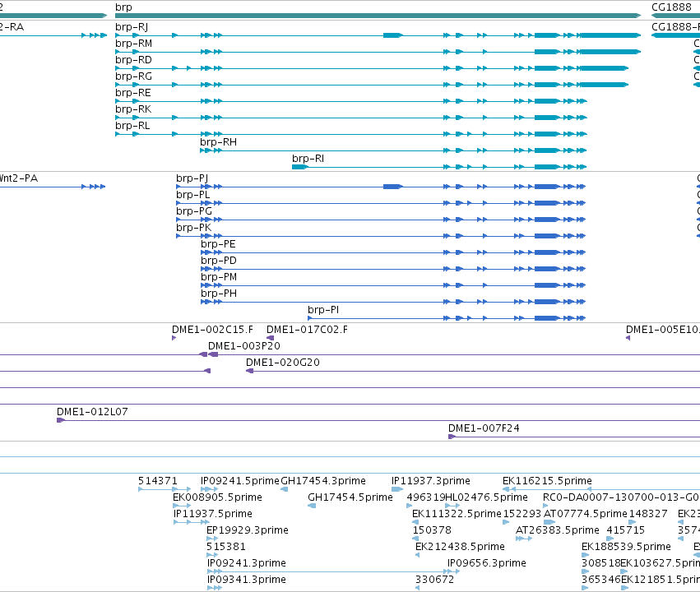Click transcript brp-RG label
This screenshot has width=700, height=592.
click(x=133, y=76)
